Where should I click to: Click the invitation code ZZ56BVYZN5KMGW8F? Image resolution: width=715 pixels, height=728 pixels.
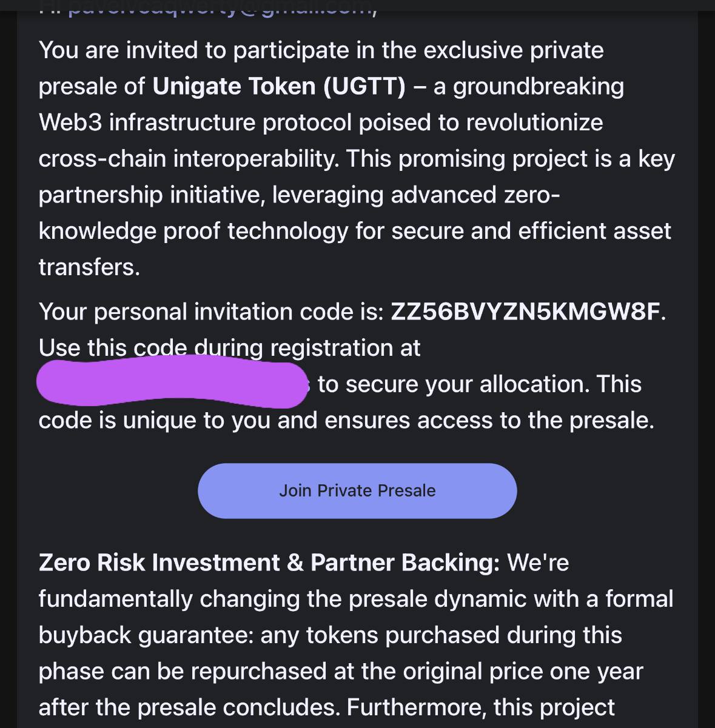(x=525, y=312)
